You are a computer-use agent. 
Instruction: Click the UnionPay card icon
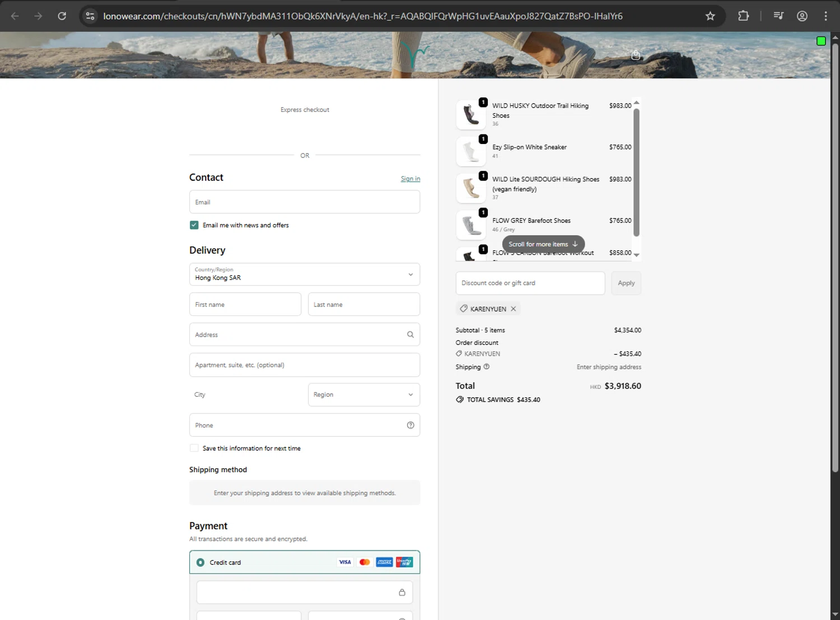[404, 562]
